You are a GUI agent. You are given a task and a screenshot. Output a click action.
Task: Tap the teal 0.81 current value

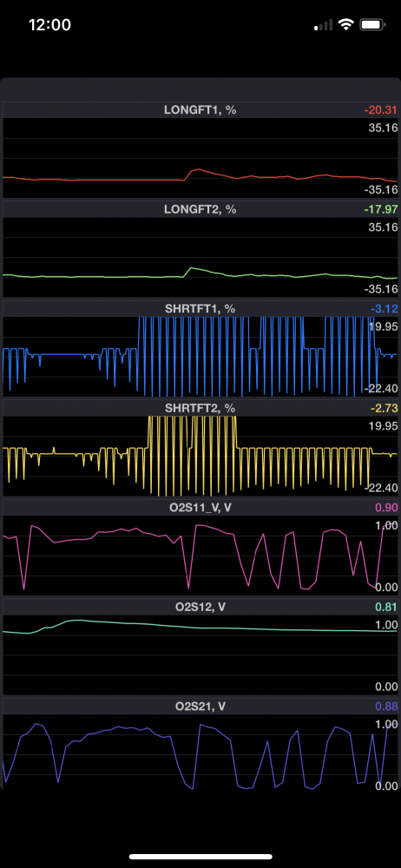[x=386, y=608]
